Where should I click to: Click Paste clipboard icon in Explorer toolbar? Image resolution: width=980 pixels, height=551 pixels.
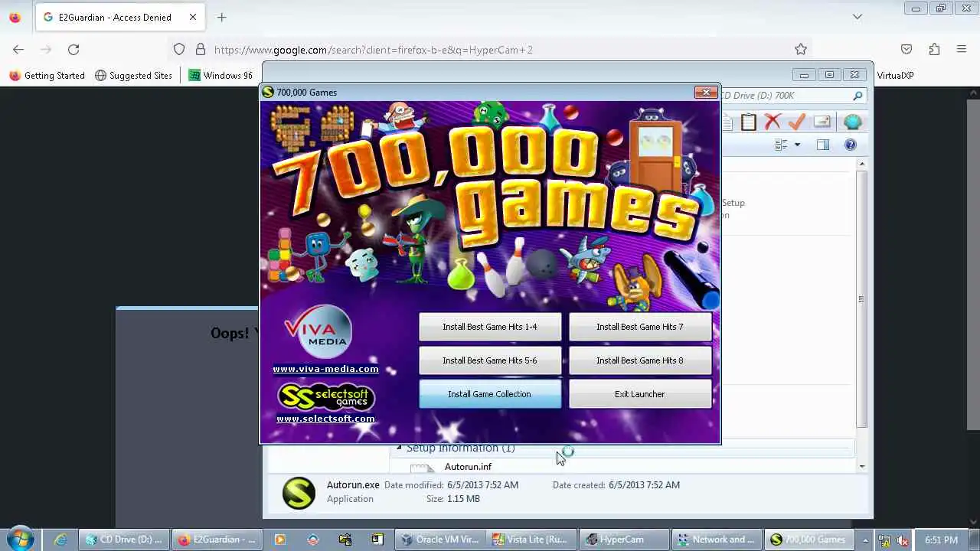[x=749, y=122]
